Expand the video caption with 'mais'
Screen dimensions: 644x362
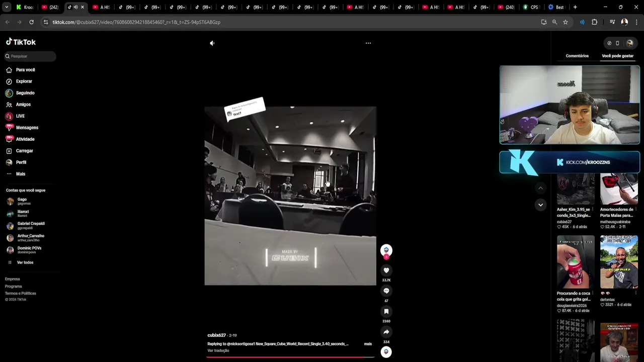pos(368,344)
